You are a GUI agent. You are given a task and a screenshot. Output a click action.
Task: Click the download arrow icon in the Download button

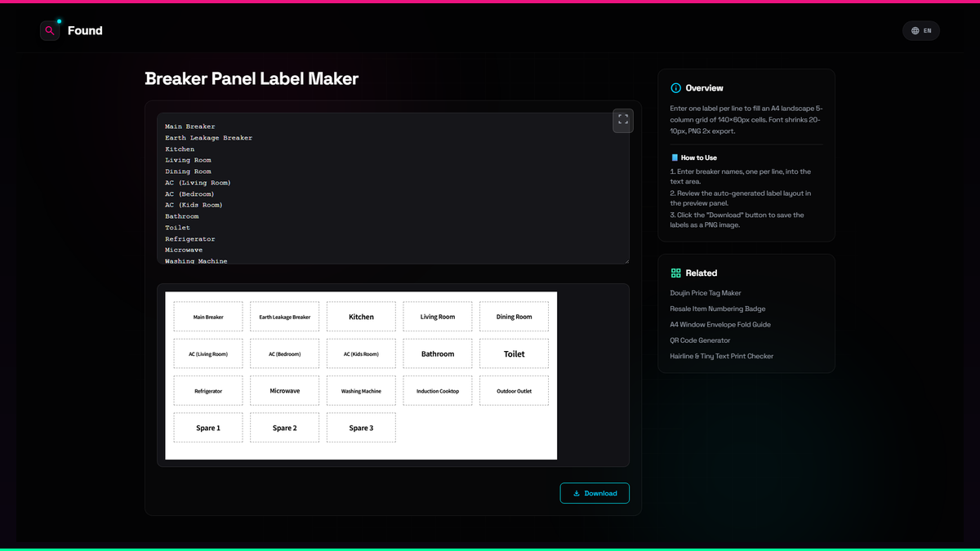click(x=577, y=493)
